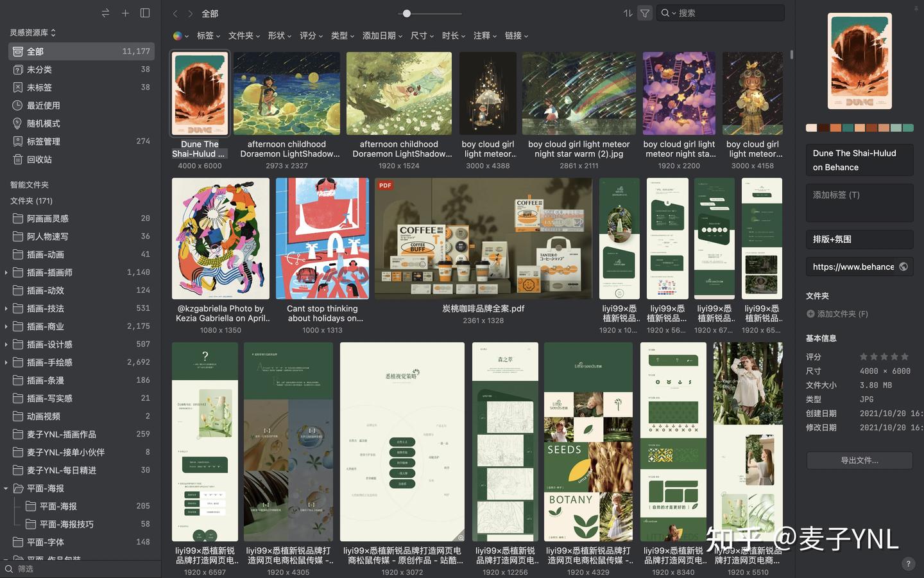Click the 未标签 tag icon

[18, 87]
